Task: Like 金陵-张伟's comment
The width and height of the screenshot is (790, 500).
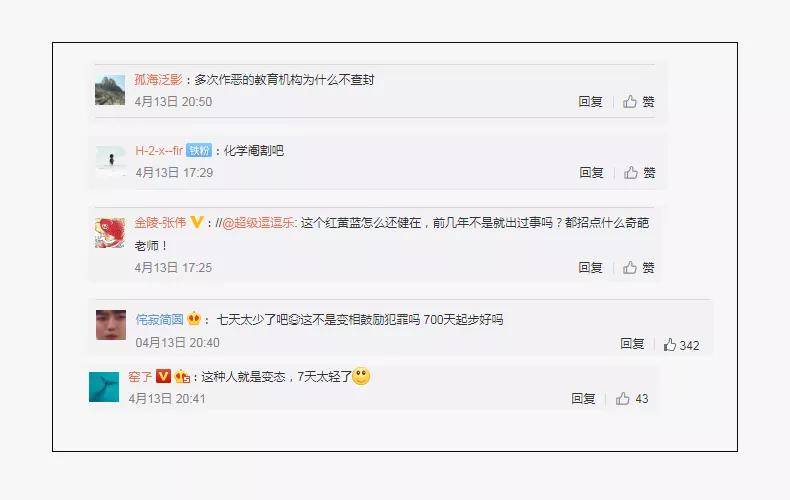Action: click(x=638, y=268)
